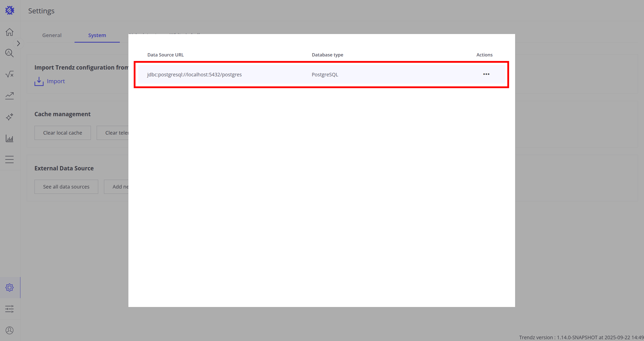Screen dimensions: 644x341
Task: Open the Settings gear icon
Action: click(10, 288)
